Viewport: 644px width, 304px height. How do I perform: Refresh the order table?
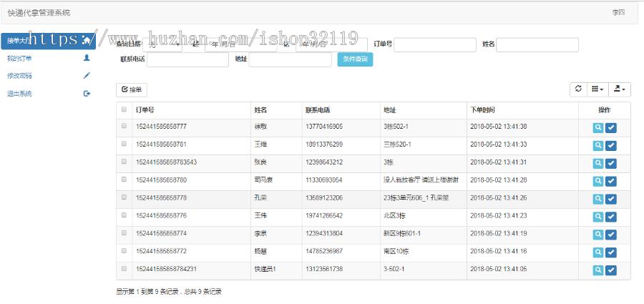coord(578,89)
